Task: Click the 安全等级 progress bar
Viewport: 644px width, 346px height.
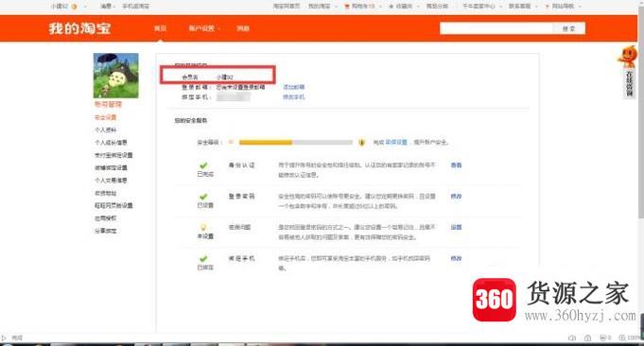Action: [x=296, y=143]
